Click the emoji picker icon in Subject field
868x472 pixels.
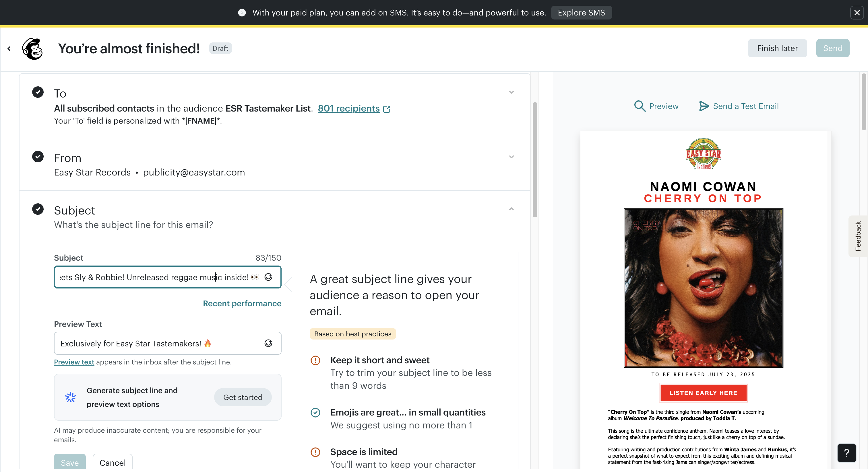click(269, 277)
